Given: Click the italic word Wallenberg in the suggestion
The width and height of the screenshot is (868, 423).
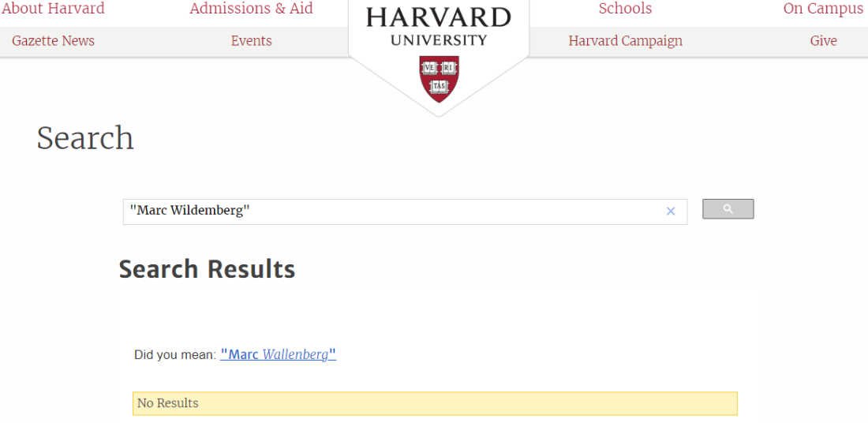Looking at the screenshot, I should pos(295,354).
